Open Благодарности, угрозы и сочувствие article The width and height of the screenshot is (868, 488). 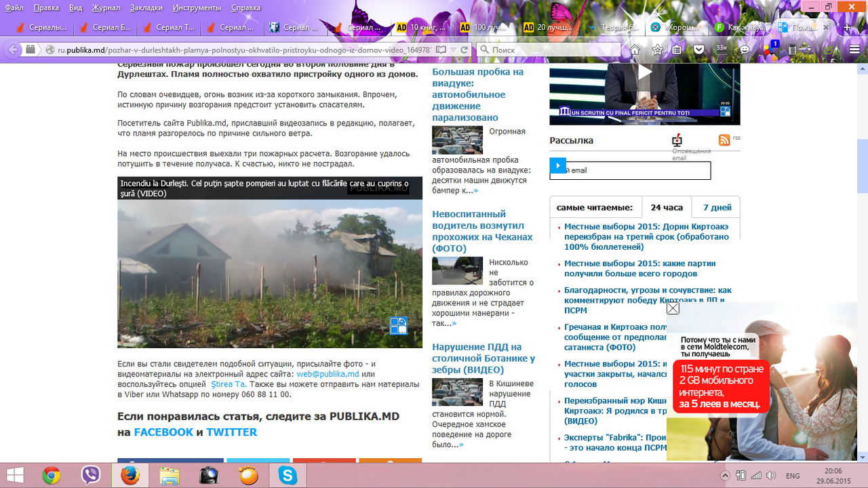click(x=648, y=300)
